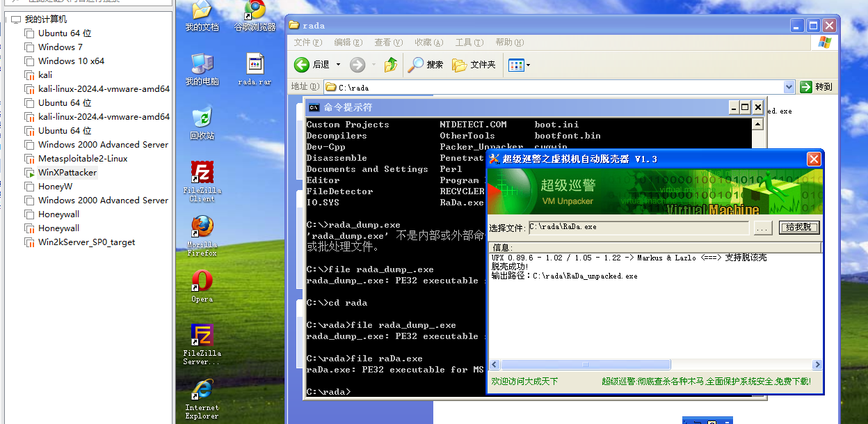Click the VM Unpacker title bar icon
Screen dimensions: 868x424
click(x=495, y=159)
